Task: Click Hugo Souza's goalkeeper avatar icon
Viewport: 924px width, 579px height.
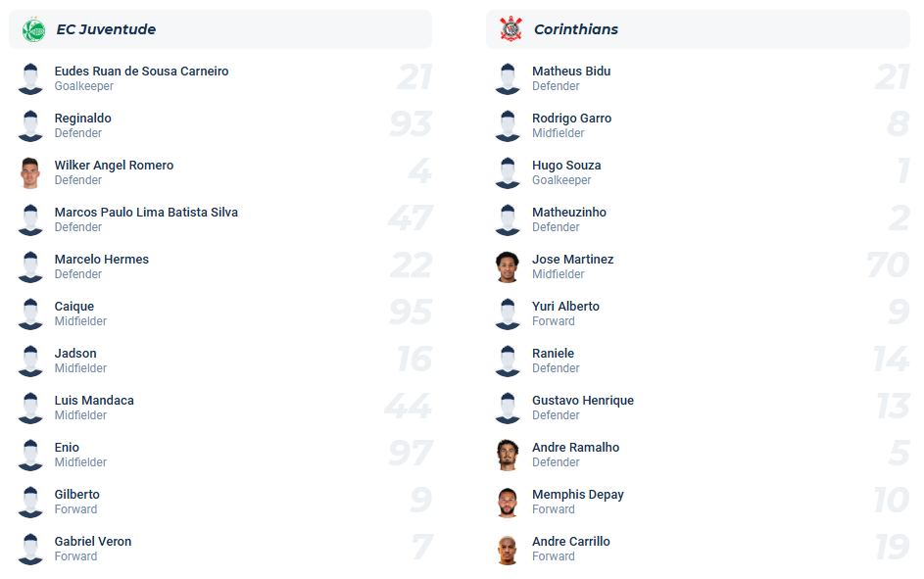Action: pos(508,172)
